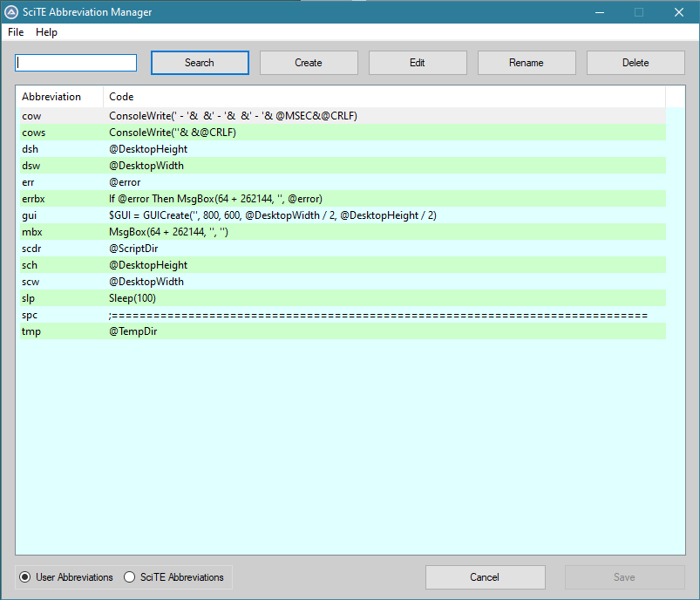Focus the search text field
This screenshot has height=600, width=700.
(x=76, y=63)
